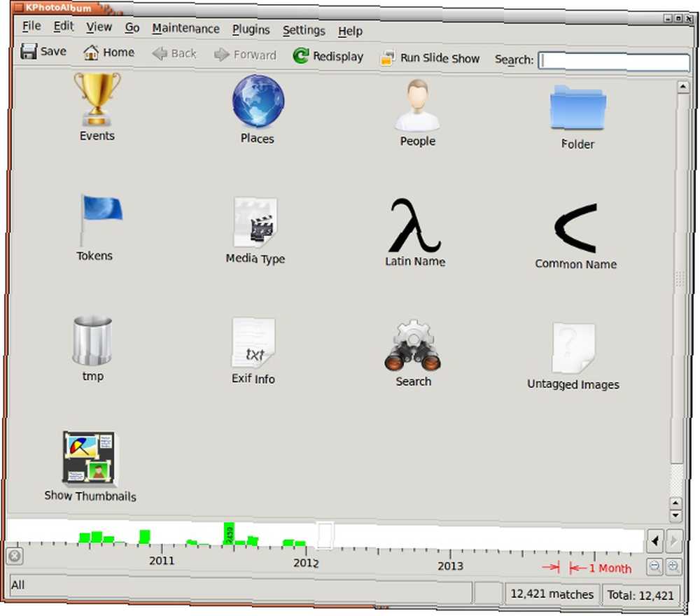The height and width of the screenshot is (616, 700).
Task: Maximize the KPhotoAlbum window
Action: [x=678, y=18]
